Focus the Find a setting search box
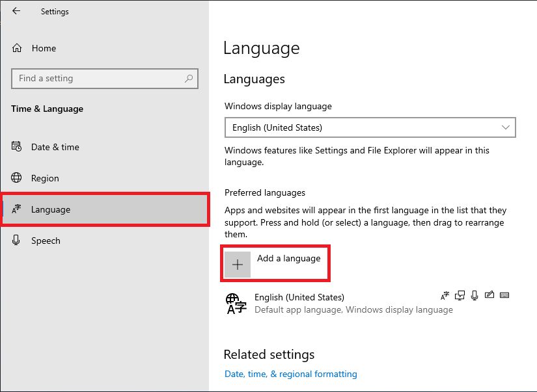The height and width of the screenshot is (392, 537). [104, 78]
